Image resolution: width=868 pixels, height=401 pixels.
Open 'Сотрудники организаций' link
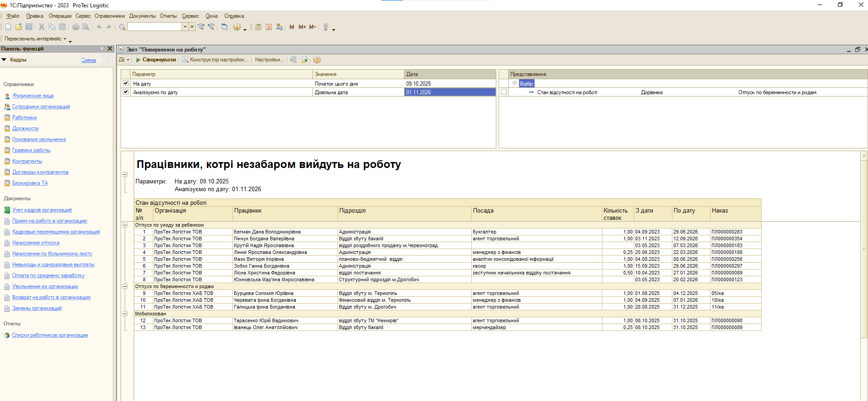pyautogui.click(x=41, y=107)
